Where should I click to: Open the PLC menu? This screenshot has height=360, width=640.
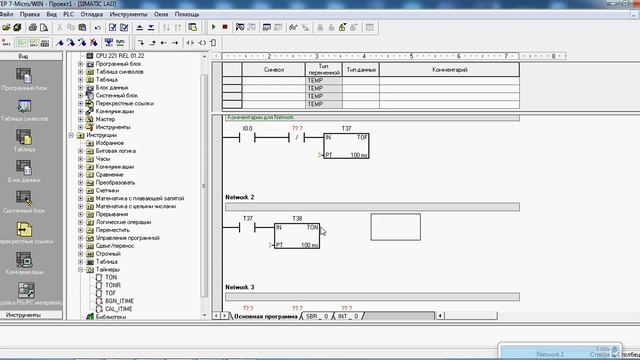coord(68,14)
